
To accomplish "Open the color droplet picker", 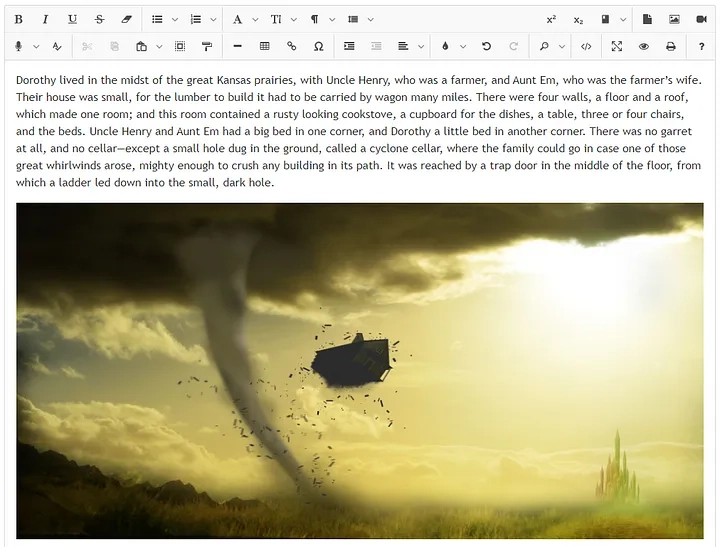I will click(x=445, y=46).
